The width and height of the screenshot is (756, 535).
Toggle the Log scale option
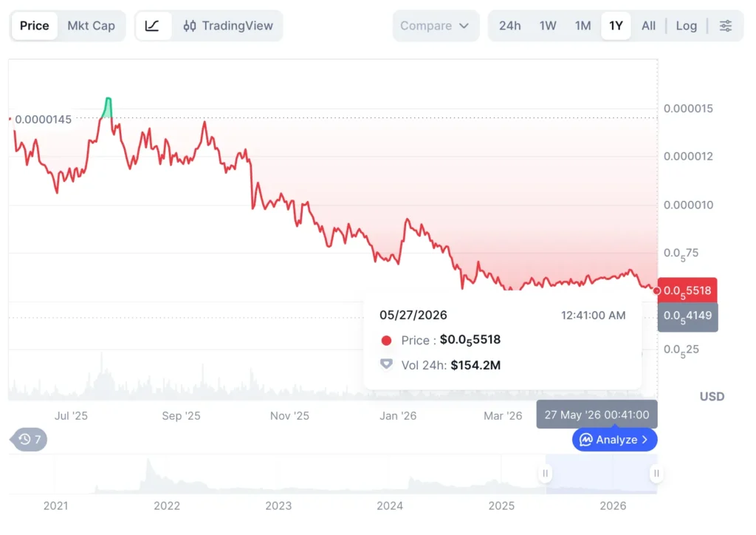(686, 26)
